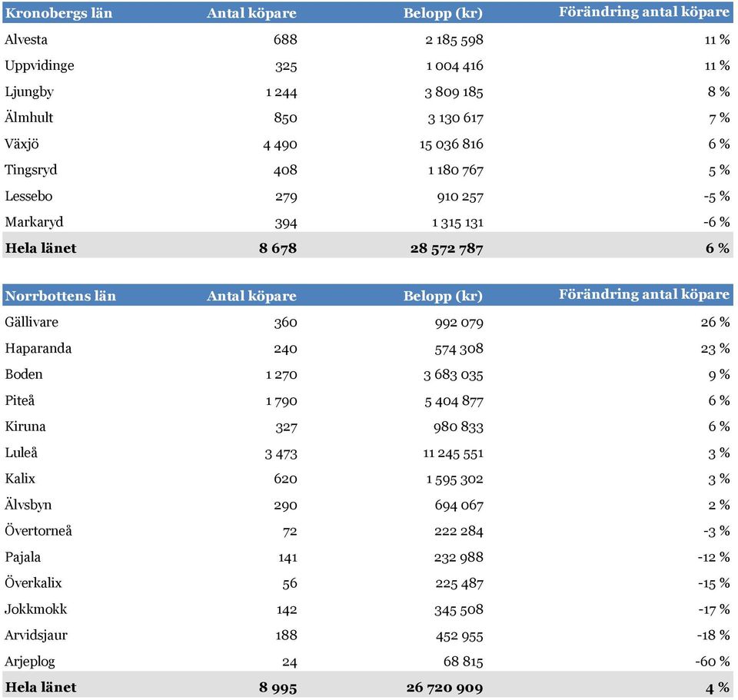Click the Arjeplog row label

(x=30, y=662)
